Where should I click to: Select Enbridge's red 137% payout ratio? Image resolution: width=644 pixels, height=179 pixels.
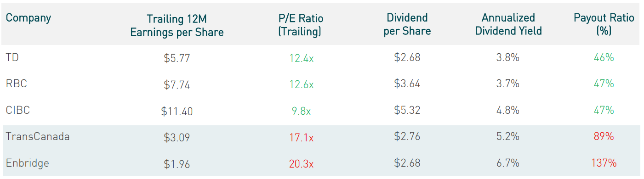pos(604,163)
